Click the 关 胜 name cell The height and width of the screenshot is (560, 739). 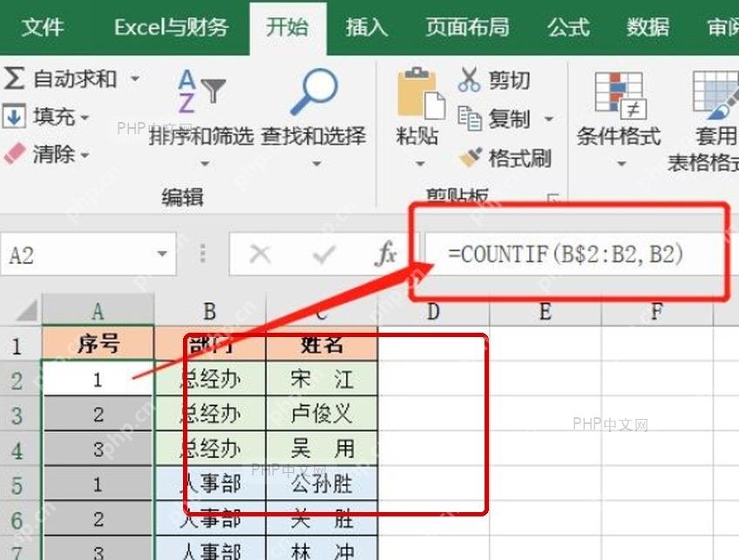point(322,518)
